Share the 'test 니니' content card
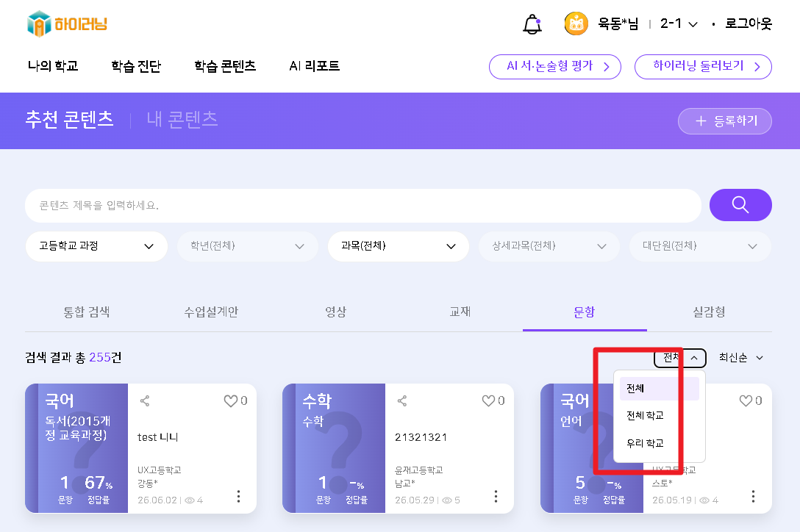Viewport: 800px width, 532px height. point(145,401)
